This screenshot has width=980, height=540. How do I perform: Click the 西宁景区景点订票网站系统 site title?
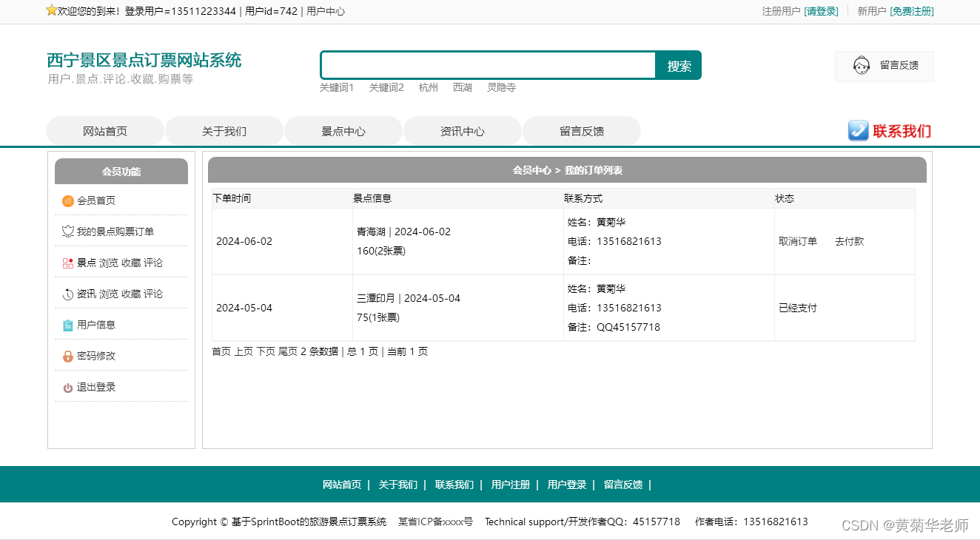pos(144,60)
